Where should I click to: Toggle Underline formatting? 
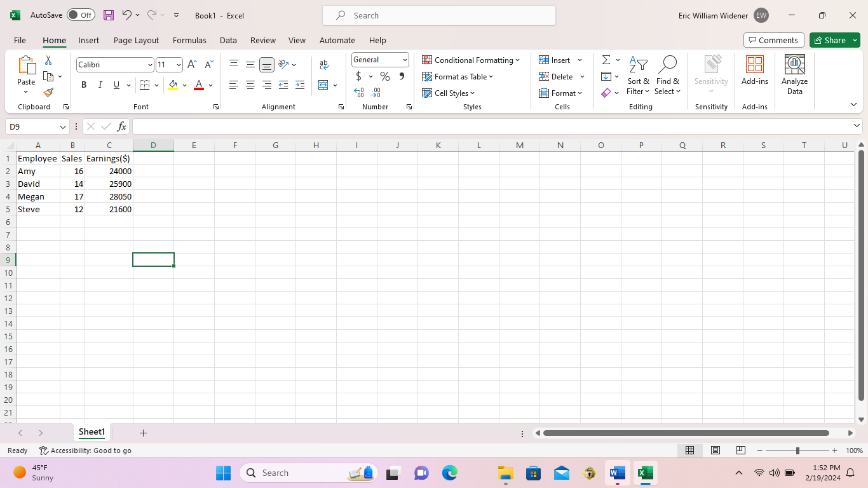pyautogui.click(x=116, y=85)
